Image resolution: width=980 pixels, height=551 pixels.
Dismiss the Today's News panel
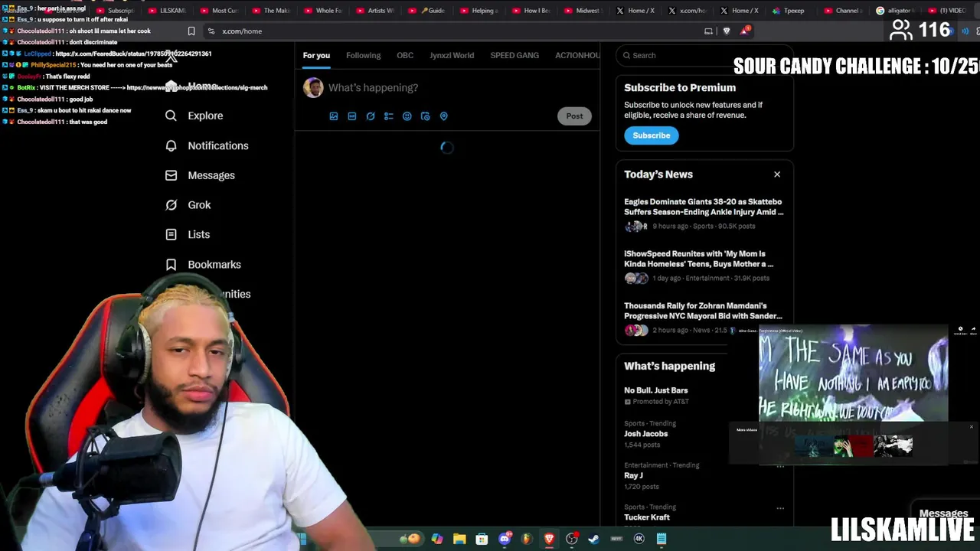(777, 174)
